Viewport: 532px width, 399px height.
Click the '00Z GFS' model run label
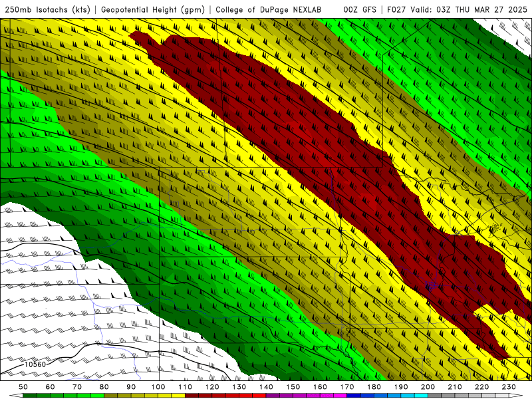click(360, 9)
